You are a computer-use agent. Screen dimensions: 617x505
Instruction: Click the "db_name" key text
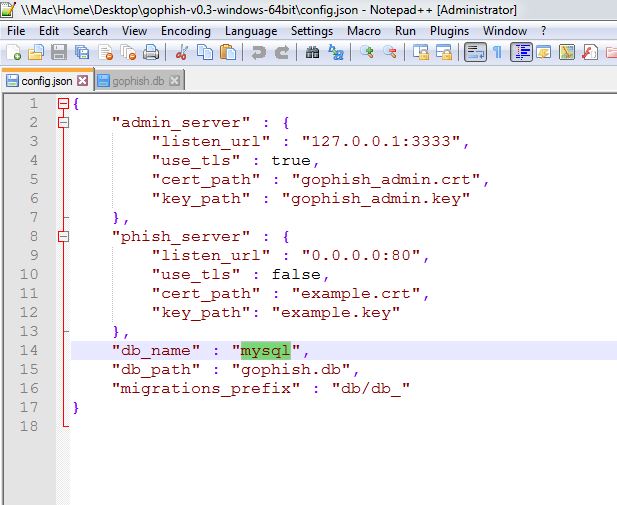(156, 350)
